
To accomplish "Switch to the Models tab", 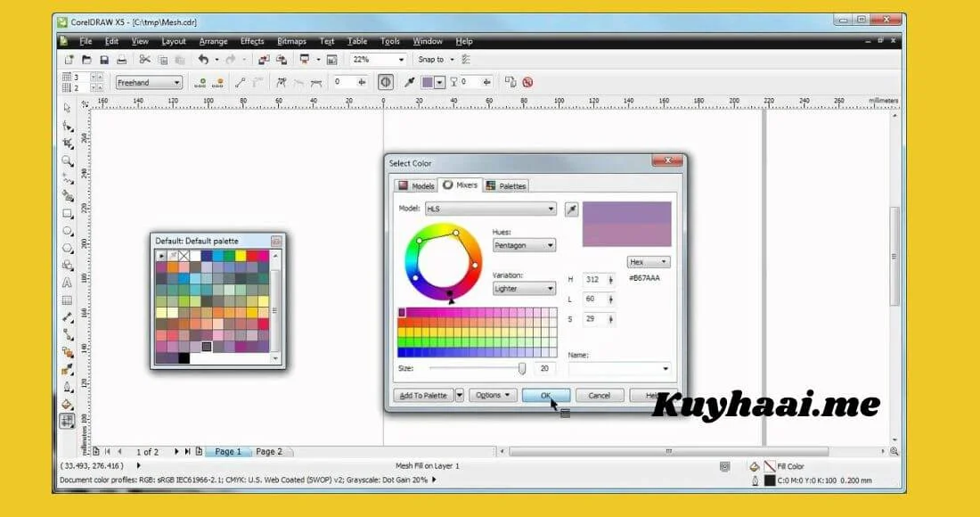I will pyautogui.click(x=416, y=185).
